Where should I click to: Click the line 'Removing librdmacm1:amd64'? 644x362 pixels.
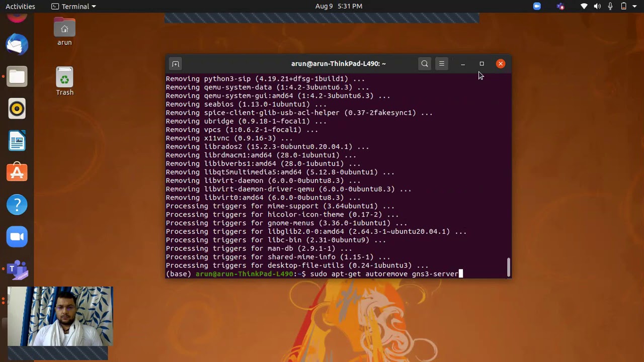[x=261, y=155]
